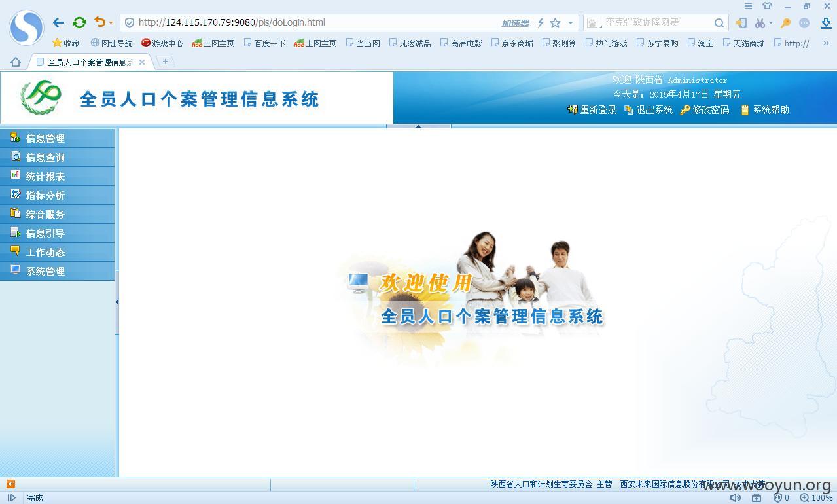Open browser main menu hamburger icon

click(x=748, y=6)
